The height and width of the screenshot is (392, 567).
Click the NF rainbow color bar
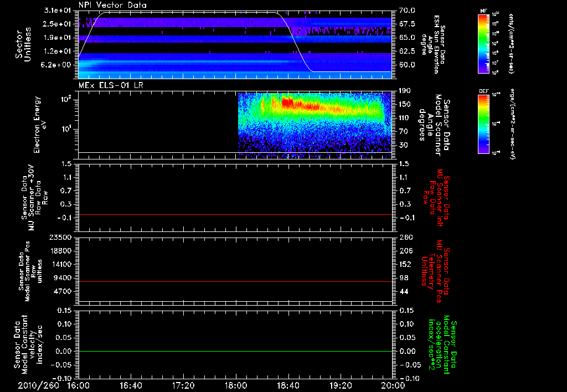483,43
